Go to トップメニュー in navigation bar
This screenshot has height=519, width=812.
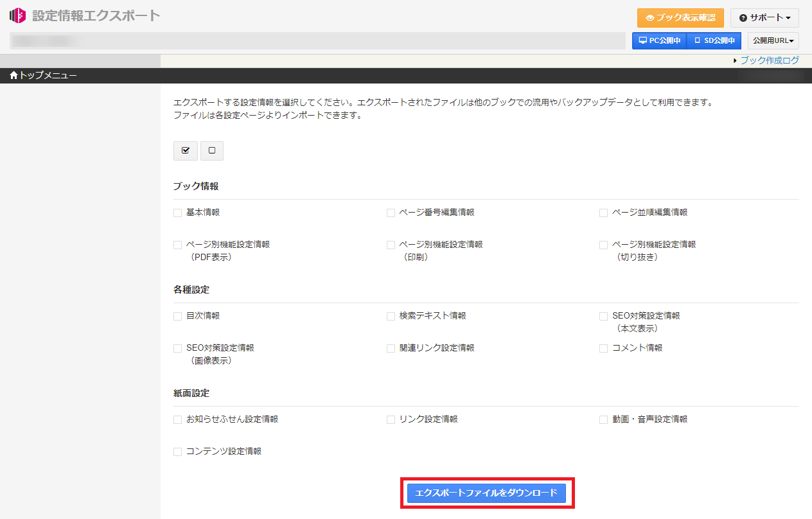click(48, 76)
